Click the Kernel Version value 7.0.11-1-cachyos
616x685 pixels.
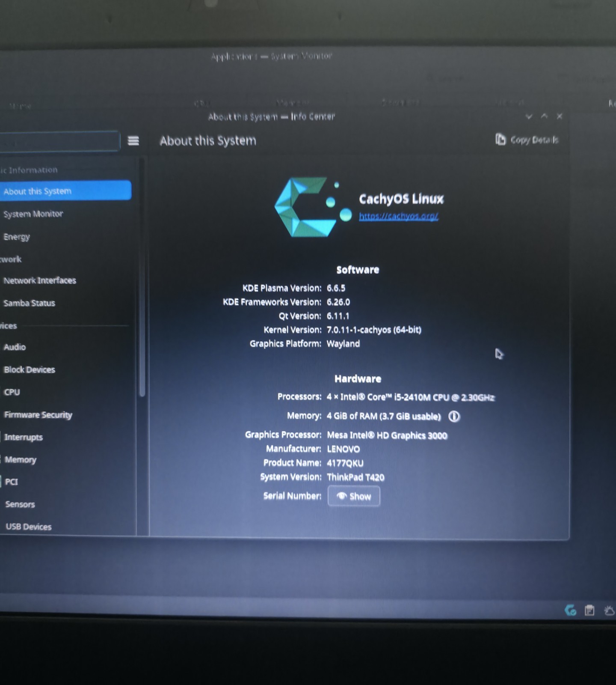(x=374, y=330)
